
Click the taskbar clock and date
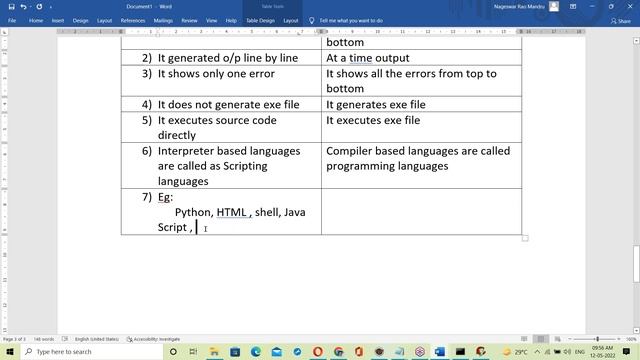[602, 351]
